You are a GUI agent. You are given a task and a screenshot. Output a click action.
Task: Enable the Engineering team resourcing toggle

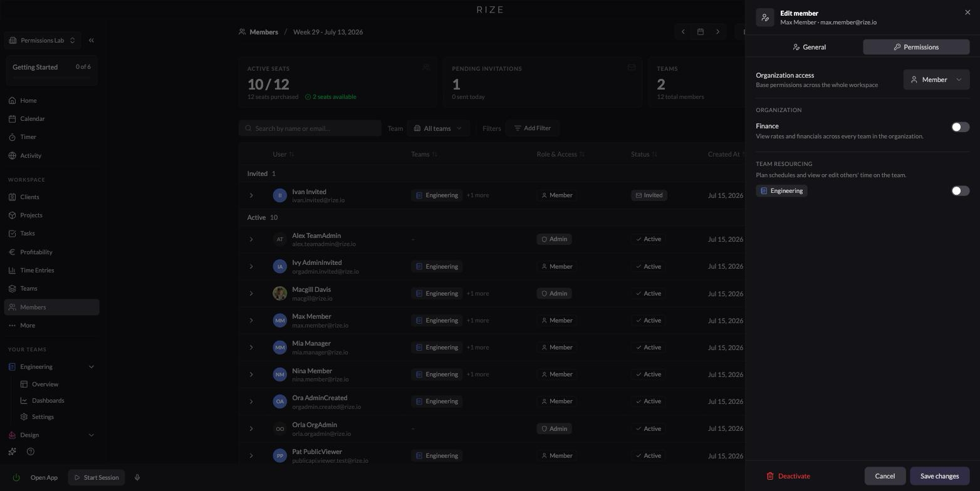960,191
